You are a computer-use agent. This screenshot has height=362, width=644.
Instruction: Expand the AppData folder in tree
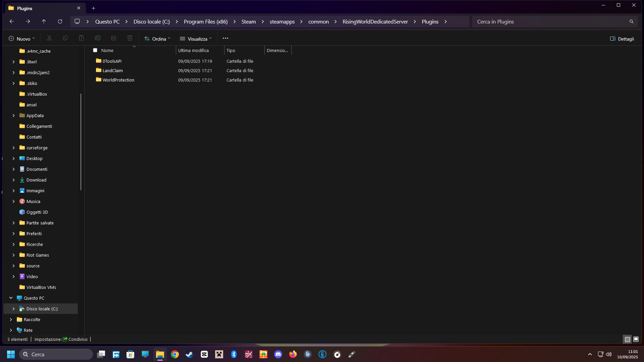point(13,115)
